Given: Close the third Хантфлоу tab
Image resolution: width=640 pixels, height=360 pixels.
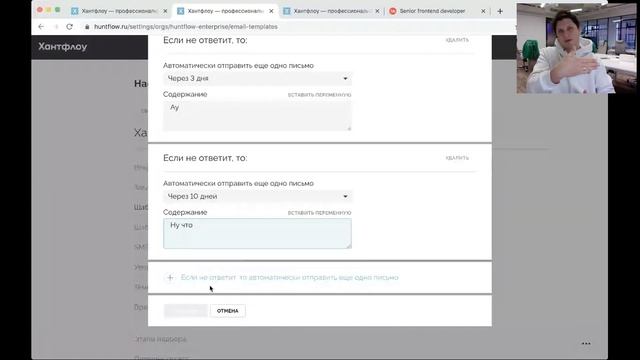Looking at the screenshot, I should pos(377,11).
